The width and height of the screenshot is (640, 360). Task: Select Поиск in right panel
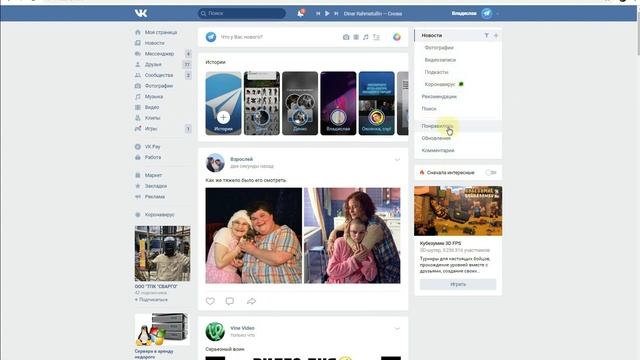pyautogui.click(x=429, y=109)
